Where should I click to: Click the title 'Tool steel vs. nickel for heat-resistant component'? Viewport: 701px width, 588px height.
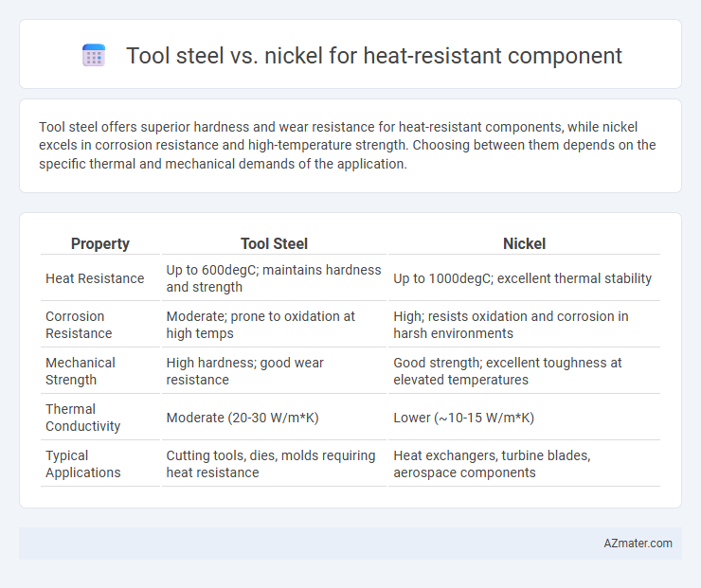(x=374, y=56)
